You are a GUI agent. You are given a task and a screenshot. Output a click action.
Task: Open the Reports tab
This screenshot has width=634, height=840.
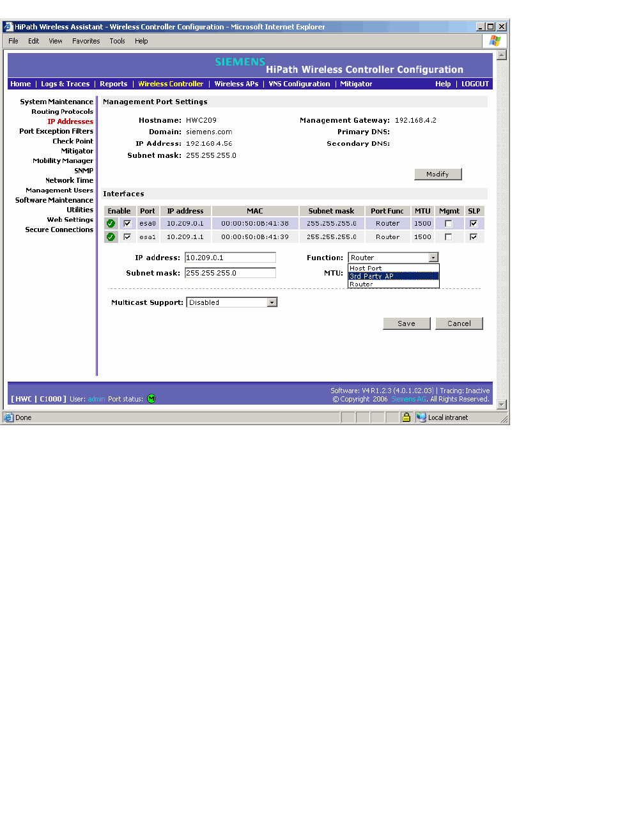click(x=114, y=84)
